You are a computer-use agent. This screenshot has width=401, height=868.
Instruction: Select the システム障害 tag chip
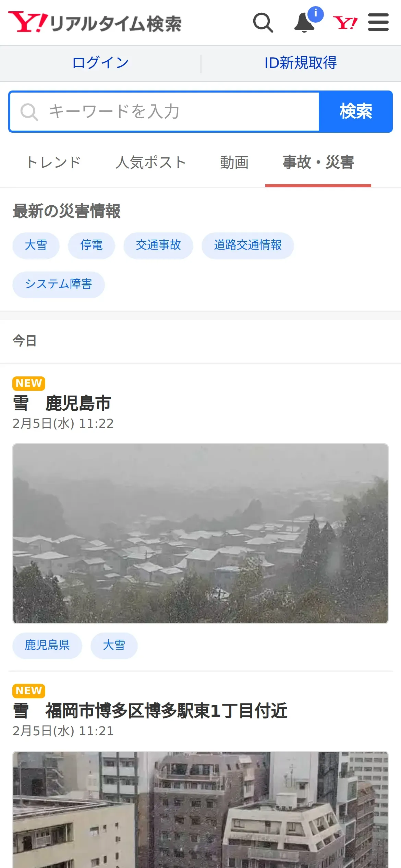pyautogui.click(x=59, y=285)
